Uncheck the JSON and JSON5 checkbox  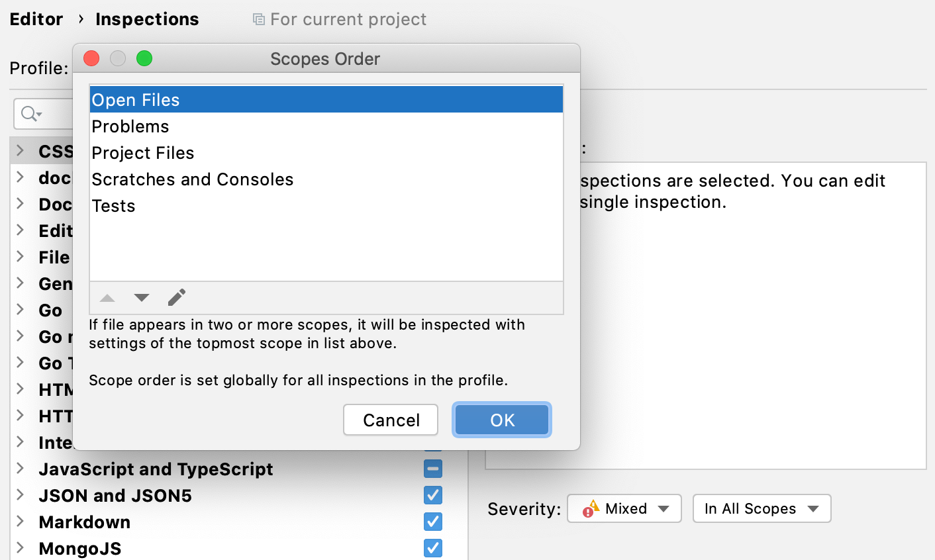[x=433, y=495]
